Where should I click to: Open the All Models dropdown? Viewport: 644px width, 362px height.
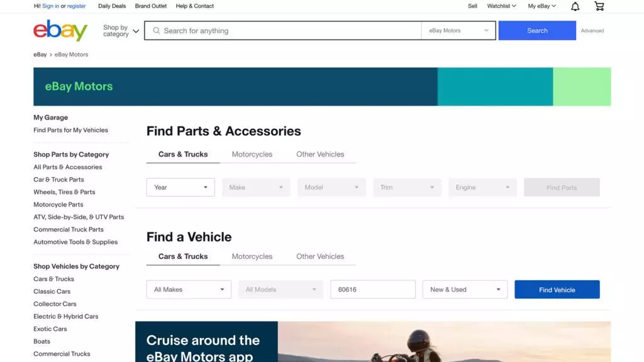coord(281,289)
